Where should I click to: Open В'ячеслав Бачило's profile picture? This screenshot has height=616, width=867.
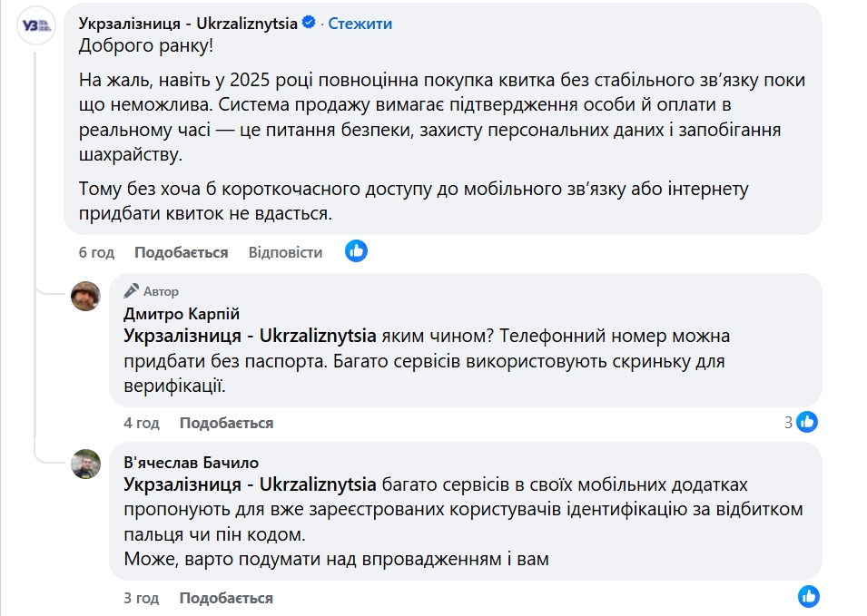point(86,464)
